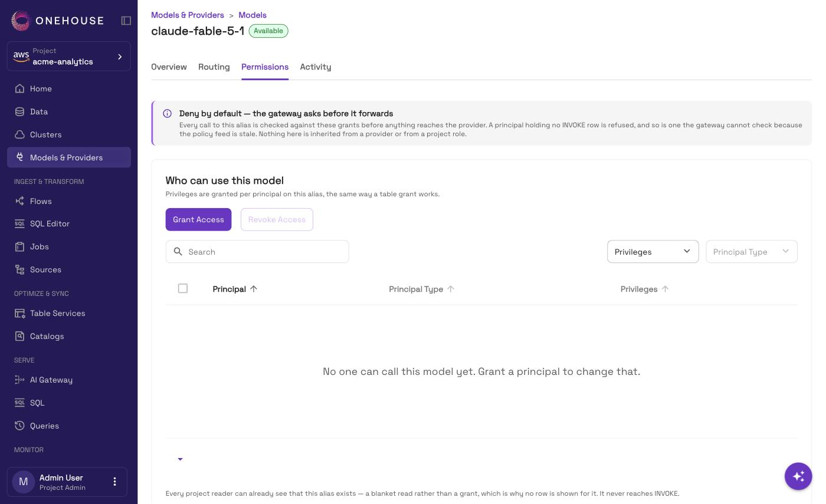Open Home via house icon
Viewport: 826px width, 504px height.
click(x=19, y=88)
